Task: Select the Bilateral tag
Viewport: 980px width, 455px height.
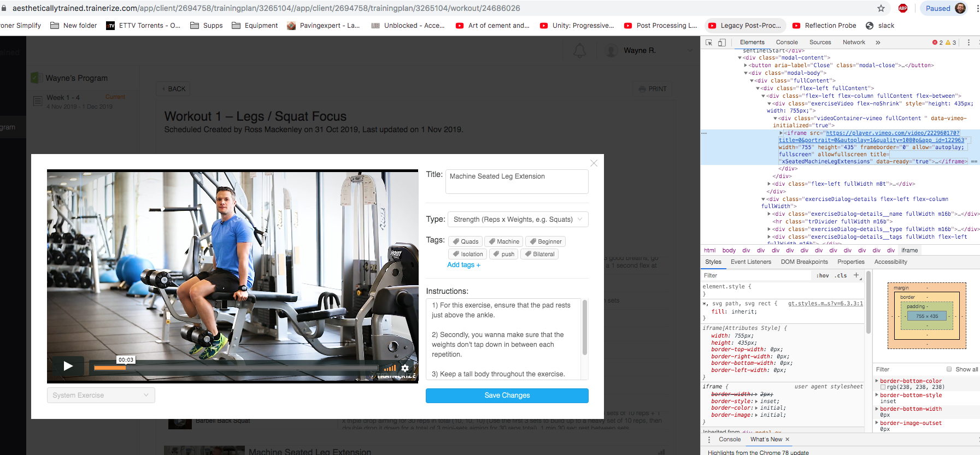Action: tap(539, 254)
